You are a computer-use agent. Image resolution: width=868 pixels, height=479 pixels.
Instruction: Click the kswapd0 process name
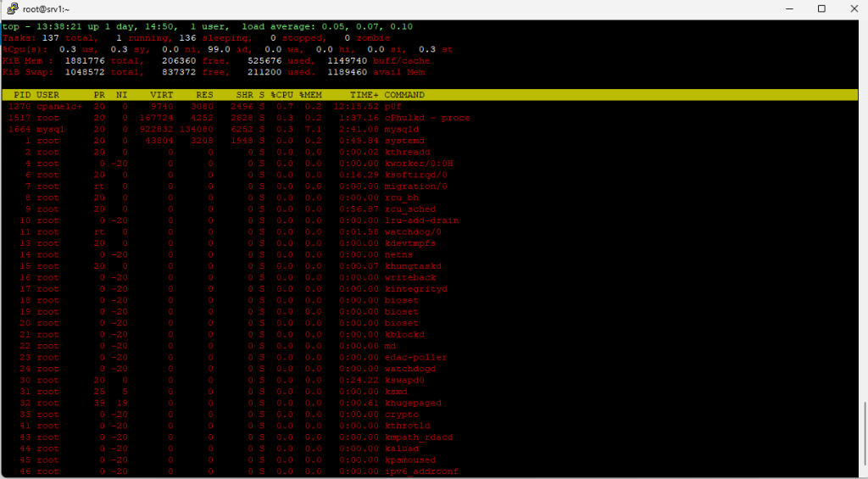pyautogui.click(x=404, y=381)
